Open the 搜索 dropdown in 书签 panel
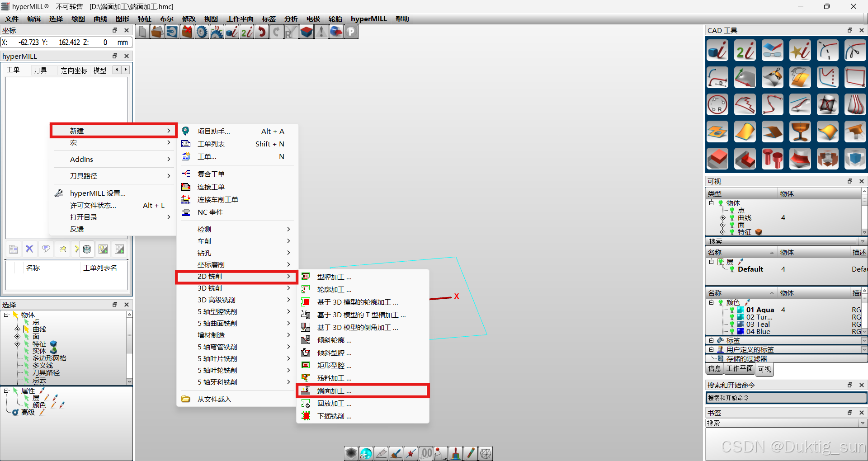The width and height of the screenshot is (868, 461). point(863,423)
